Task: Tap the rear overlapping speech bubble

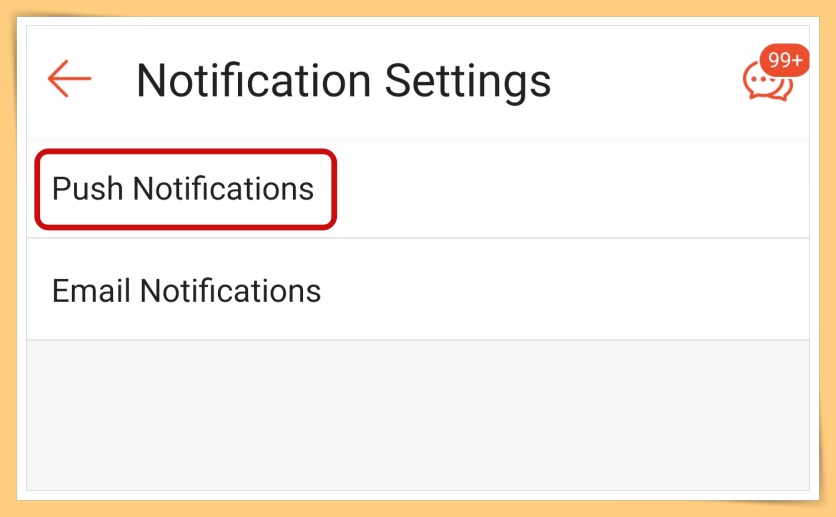Action: coord(783,90)
